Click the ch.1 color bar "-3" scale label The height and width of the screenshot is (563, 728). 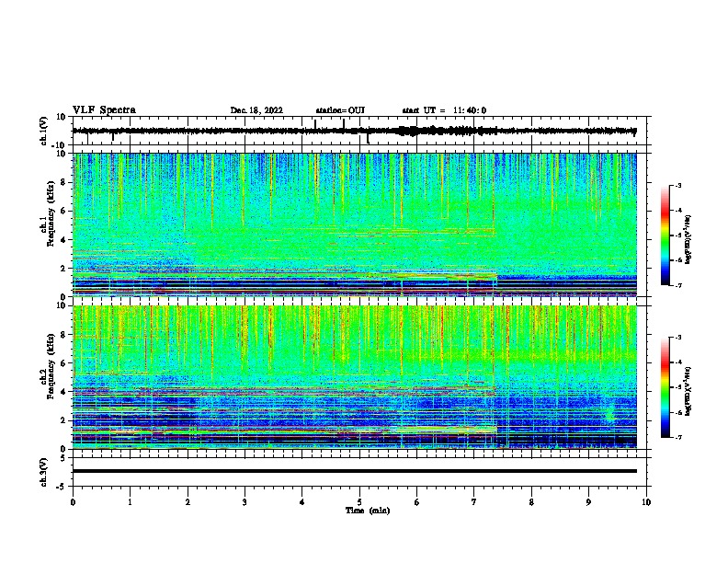click(677, 185)
